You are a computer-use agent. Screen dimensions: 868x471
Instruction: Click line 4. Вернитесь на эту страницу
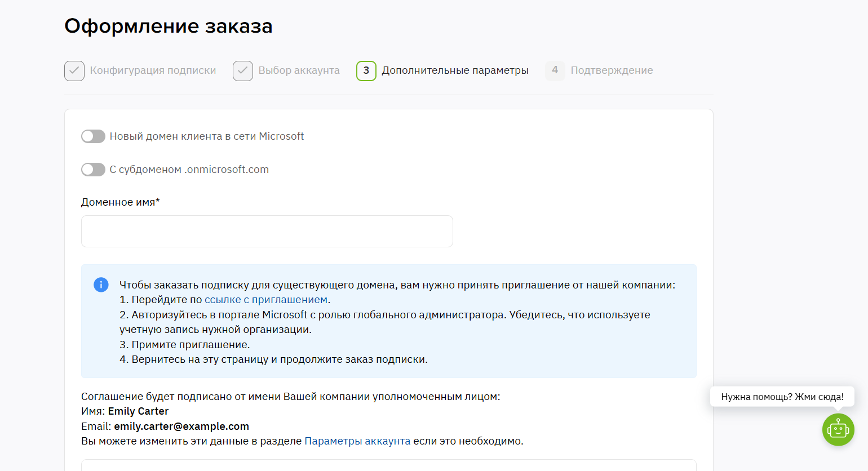click(x=273, y=359)
